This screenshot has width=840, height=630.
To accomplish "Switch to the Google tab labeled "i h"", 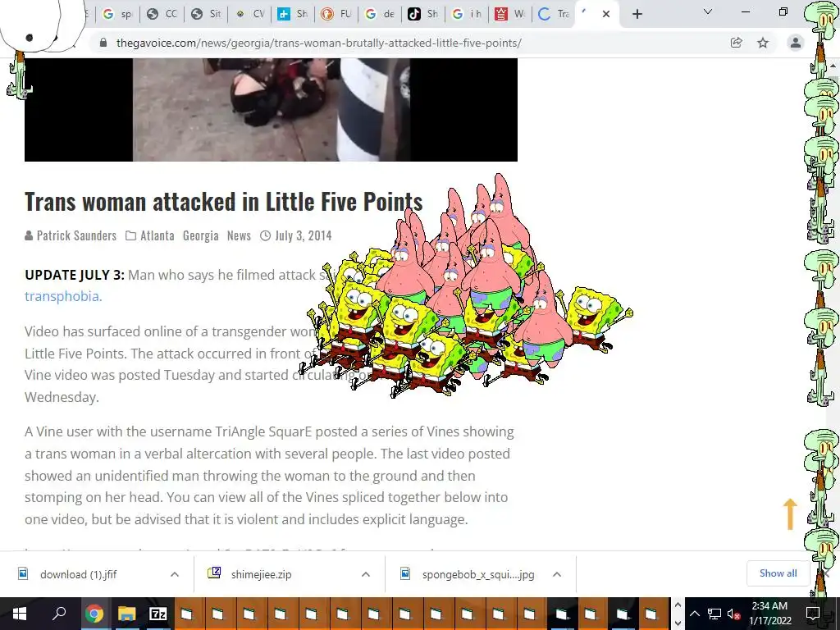I will pyautogui.click(x=467, y=14).
